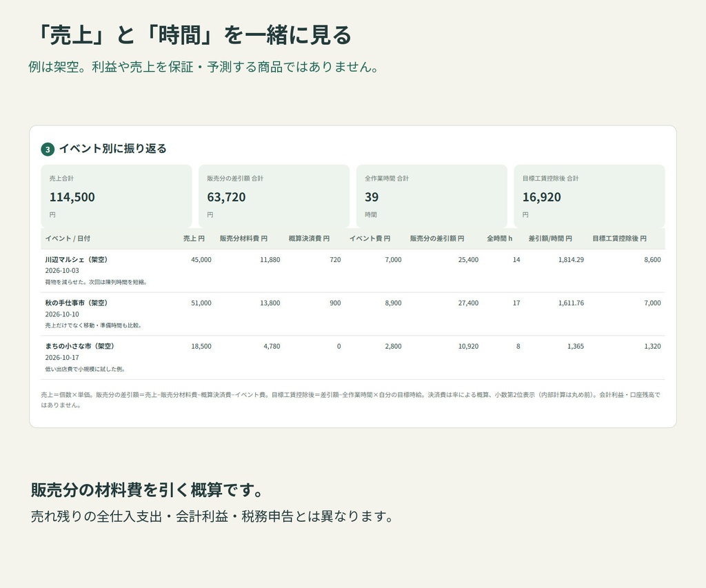
Task: Click the 17 hours cell
Action: (x=516, y=303)
